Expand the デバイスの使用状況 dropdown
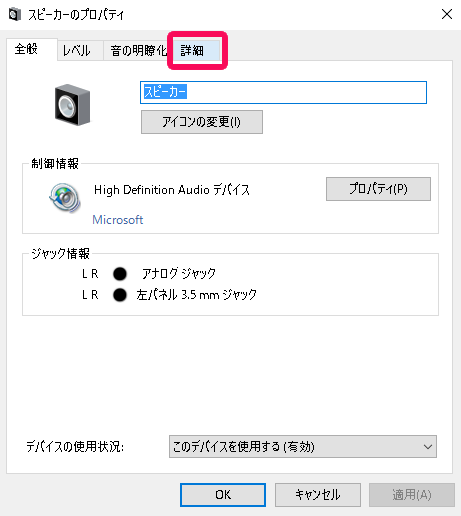 303,446
